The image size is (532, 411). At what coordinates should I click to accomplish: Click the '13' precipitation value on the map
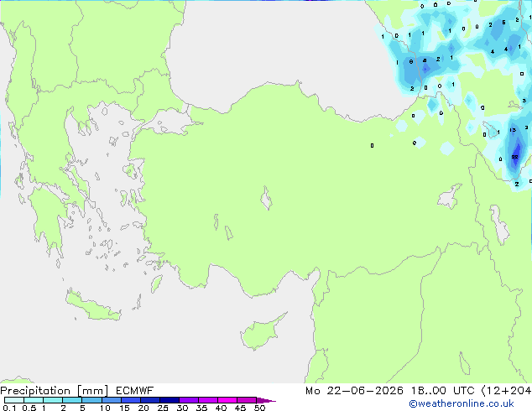tap(513, 130)
